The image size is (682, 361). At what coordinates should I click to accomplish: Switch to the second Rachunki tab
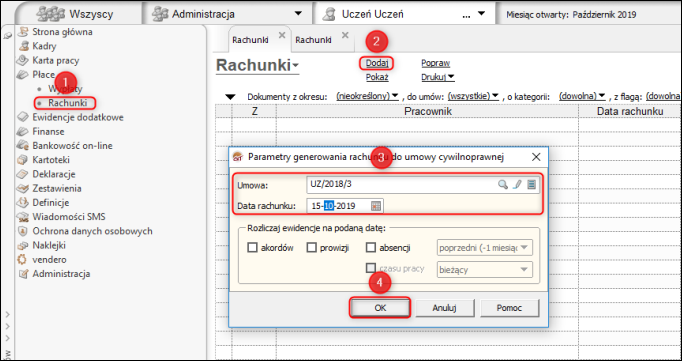pos(313,40)
